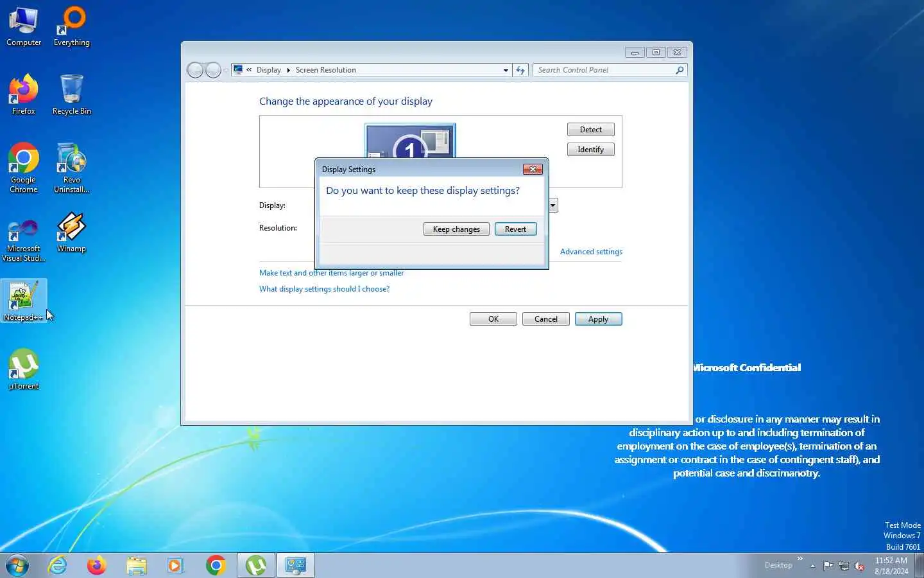Open 'Make text and other items larger or smaller'
Viewport: 924px width, 578px height.
pyautogui.click(x=331, y=273)
